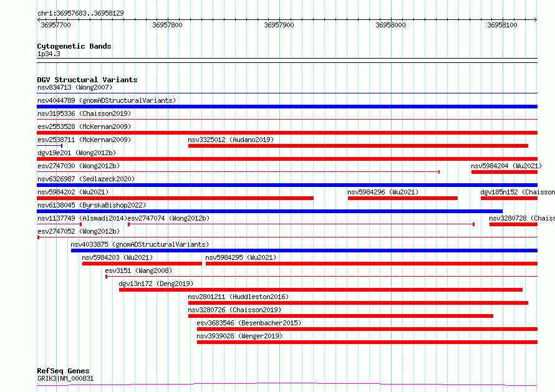Click nsv3280726 (Chaisson2019) variant label

234,310
